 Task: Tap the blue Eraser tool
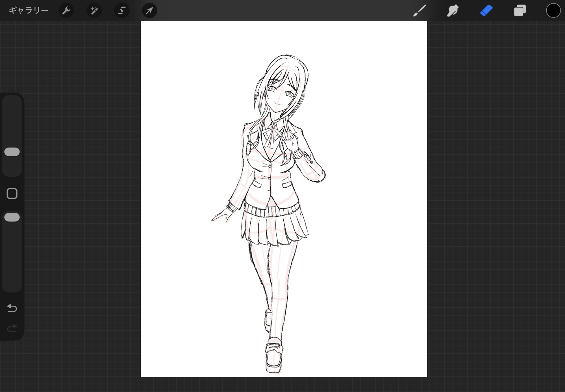pos(486,11)
